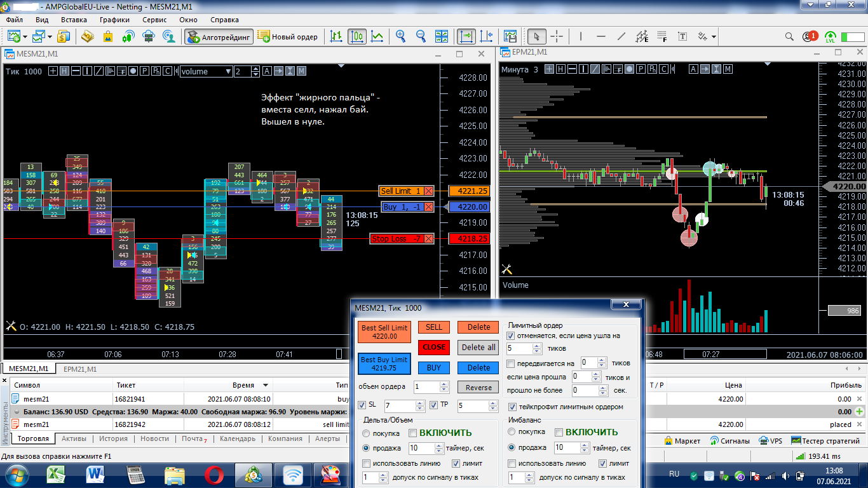The height and width of the screenshot is (488, 868).
Task: Launch Excel from the Windows taskbar
Action: pyautogui.click(x=57, y=475)
